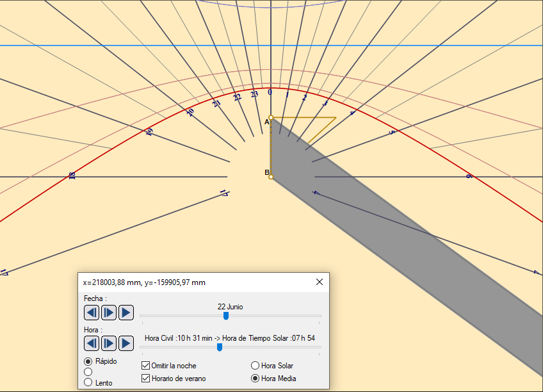Disable Horario de verano checkbox

click(146, 379)
